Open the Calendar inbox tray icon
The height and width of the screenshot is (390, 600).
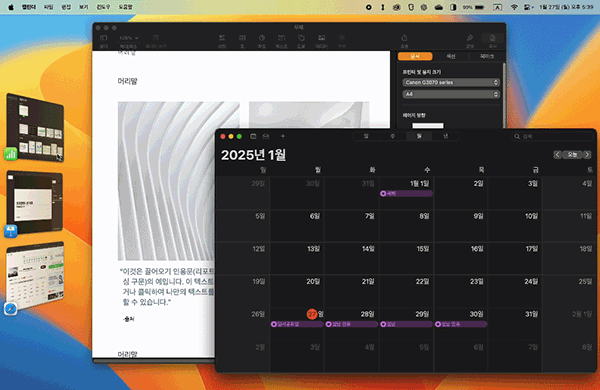(266, 136)
